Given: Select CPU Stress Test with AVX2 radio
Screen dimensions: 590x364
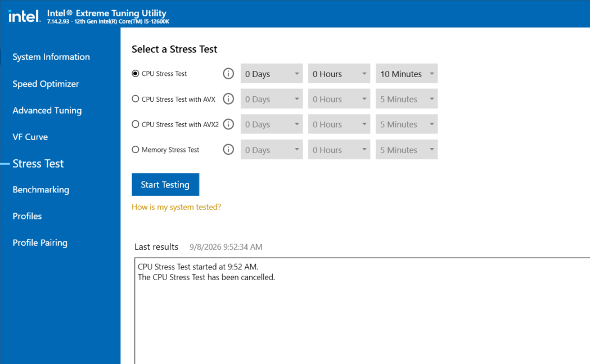Looking at the screenshot, I should click(x=136, y=124).
